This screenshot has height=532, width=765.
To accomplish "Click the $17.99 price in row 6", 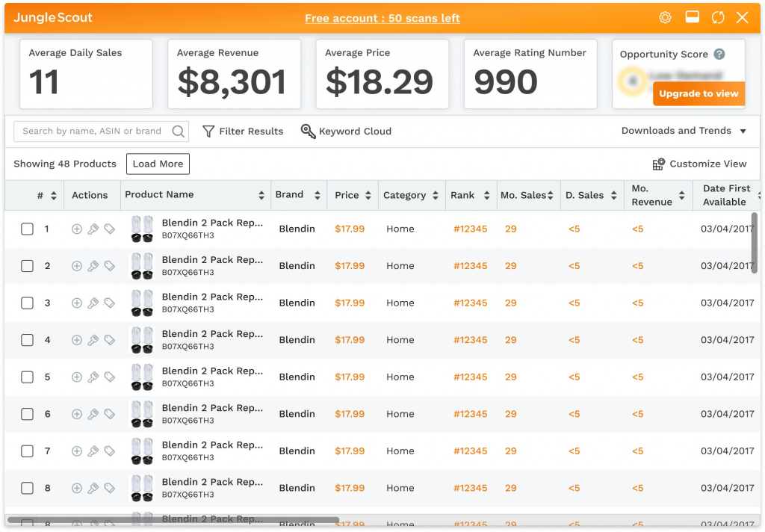I will tap(350, 414).
